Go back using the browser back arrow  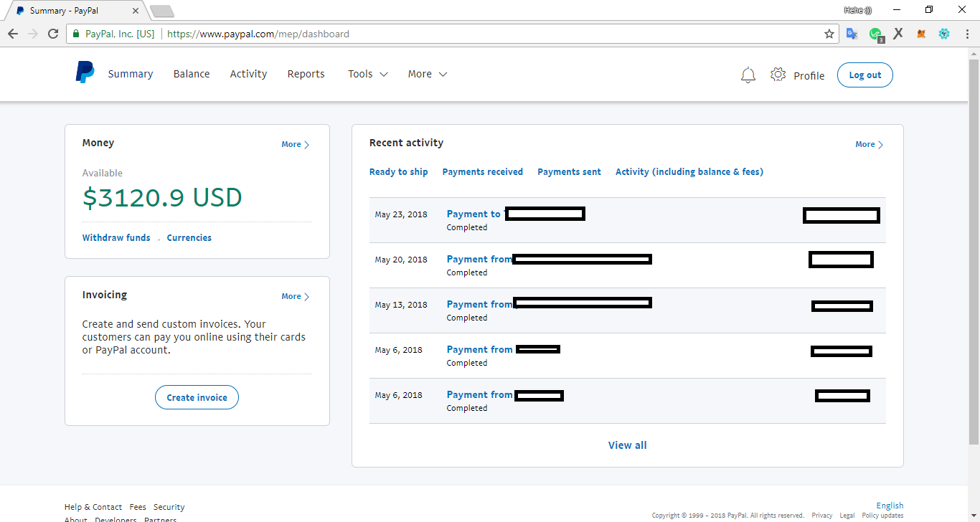point(13,34)
